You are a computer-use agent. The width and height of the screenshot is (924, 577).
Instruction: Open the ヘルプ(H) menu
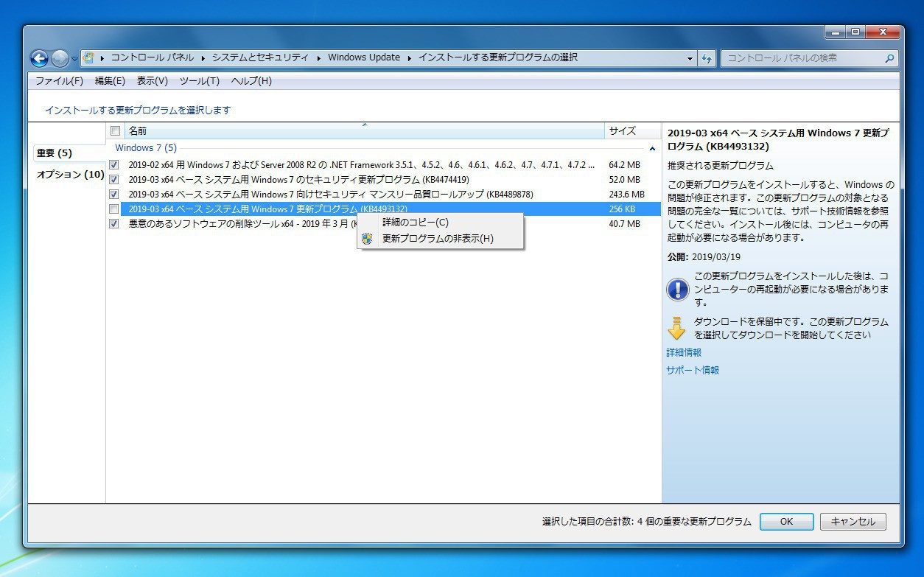point(251,81)
